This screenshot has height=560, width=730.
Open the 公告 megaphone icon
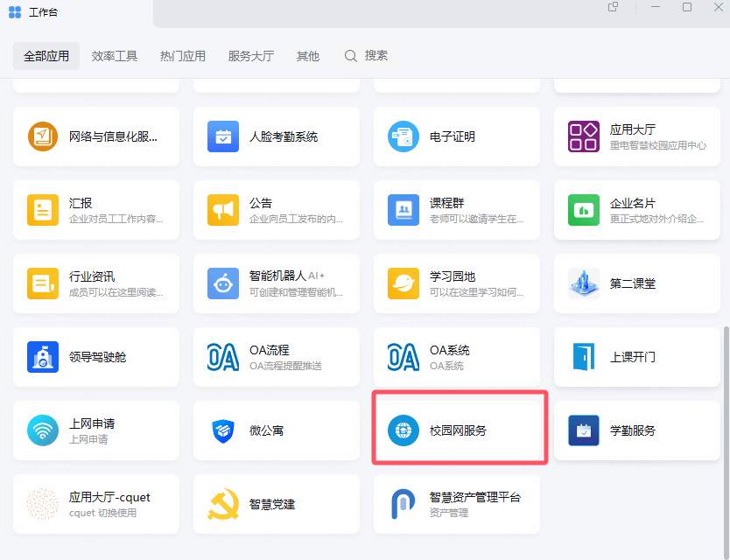click(x=223, y=210)
